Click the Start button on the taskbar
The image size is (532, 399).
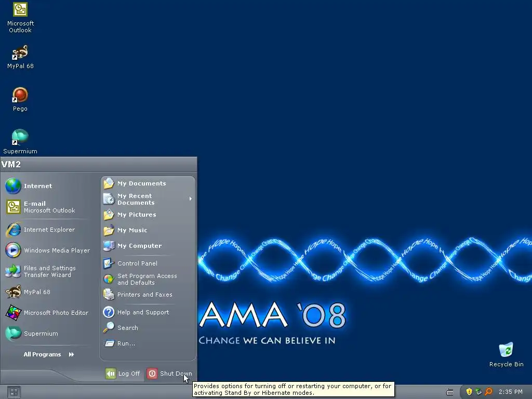14,392
